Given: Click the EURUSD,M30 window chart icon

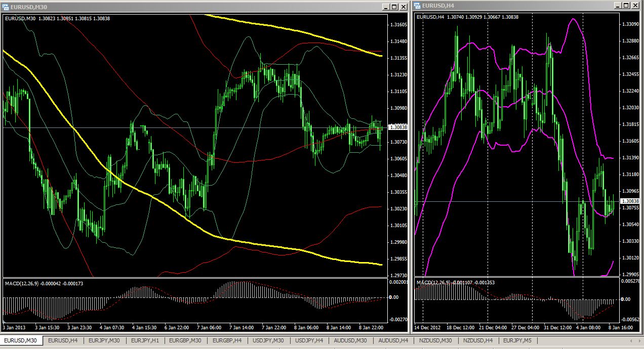Looking at the screenshot, I should pos(5,7).
